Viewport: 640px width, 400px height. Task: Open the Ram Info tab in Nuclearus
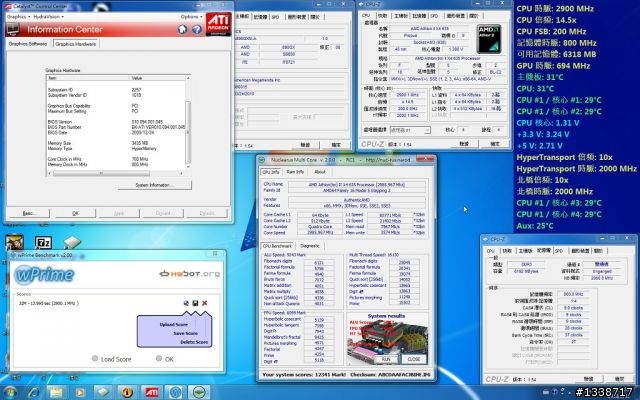point(295,172)
